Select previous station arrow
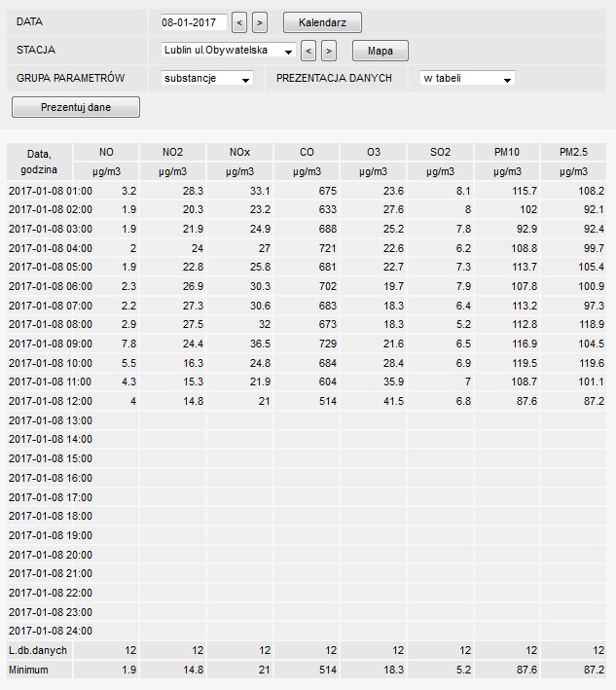This screenshot has width=616, height=690. (x=308, y=51)
